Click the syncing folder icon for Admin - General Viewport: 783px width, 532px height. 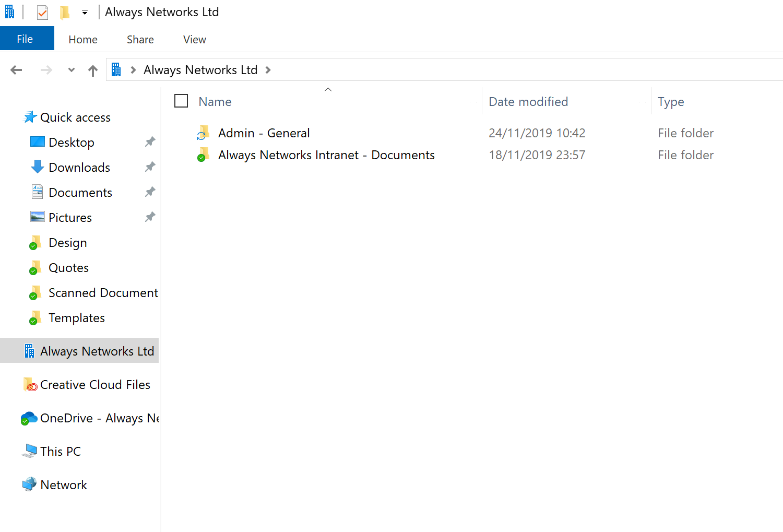tap(203, 133)
